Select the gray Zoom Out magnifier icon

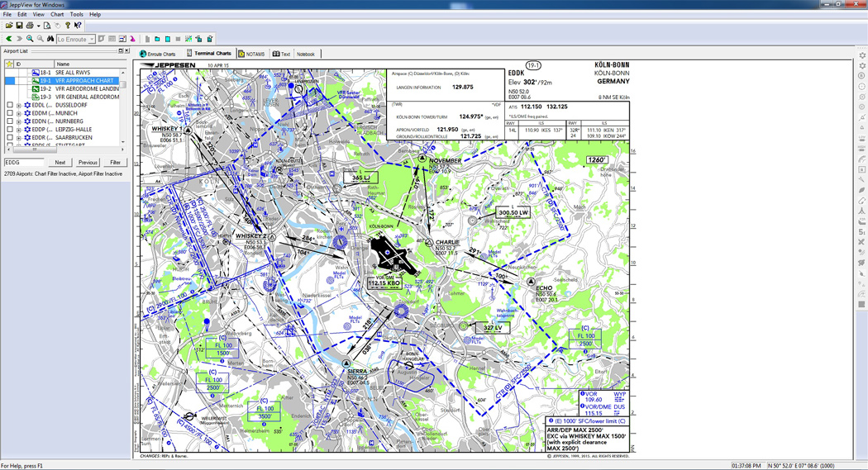[x=41, y=39]
